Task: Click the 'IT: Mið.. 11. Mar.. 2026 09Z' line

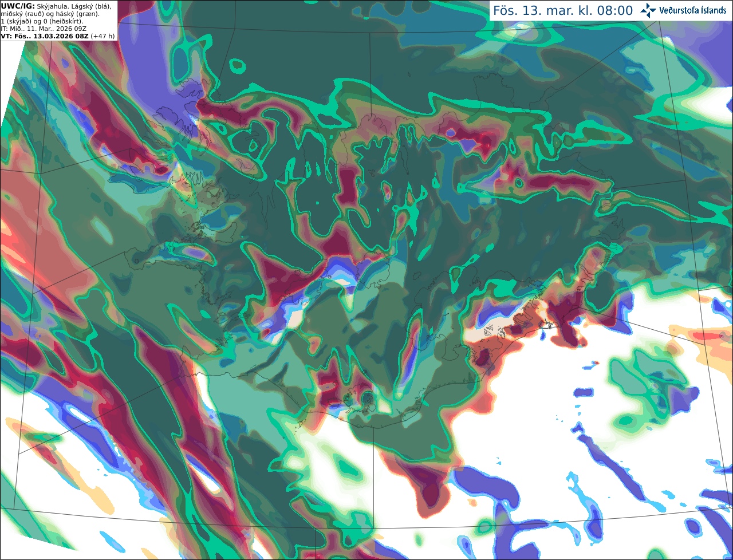Action: tap(43, 29)
